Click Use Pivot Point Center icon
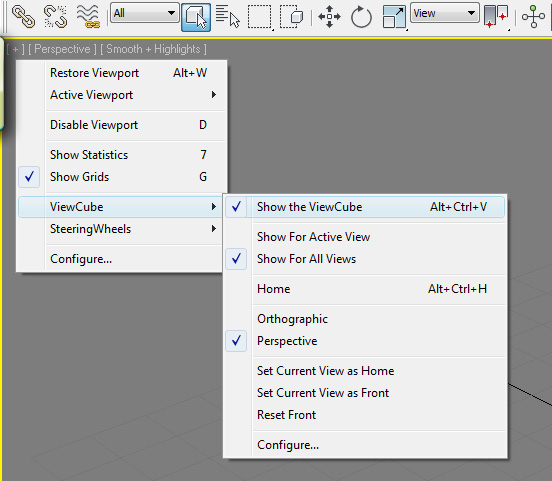This screenshot has height=481, width=552. click(x=496, y=17)
